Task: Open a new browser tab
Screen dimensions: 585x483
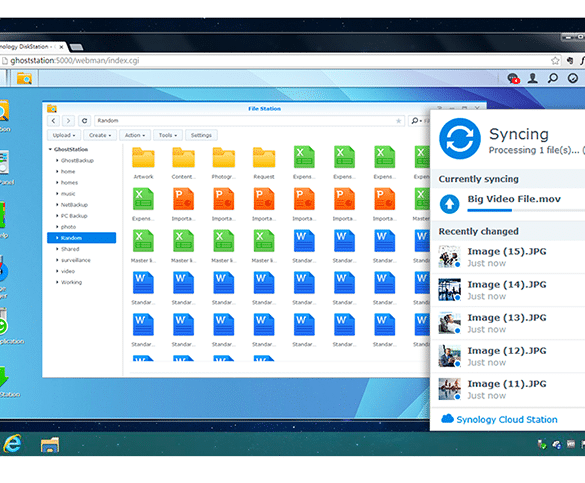Action: (x=76, y=47)
